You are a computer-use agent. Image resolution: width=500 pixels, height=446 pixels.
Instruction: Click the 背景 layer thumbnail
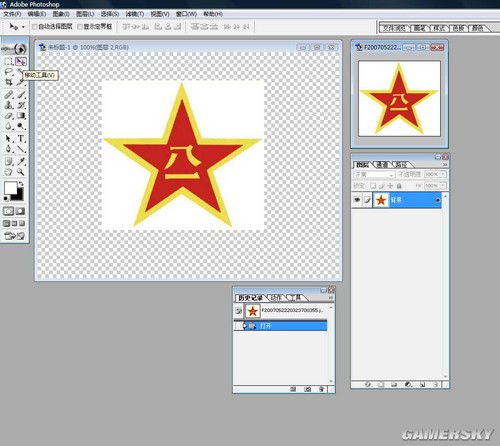coord(381,200)
